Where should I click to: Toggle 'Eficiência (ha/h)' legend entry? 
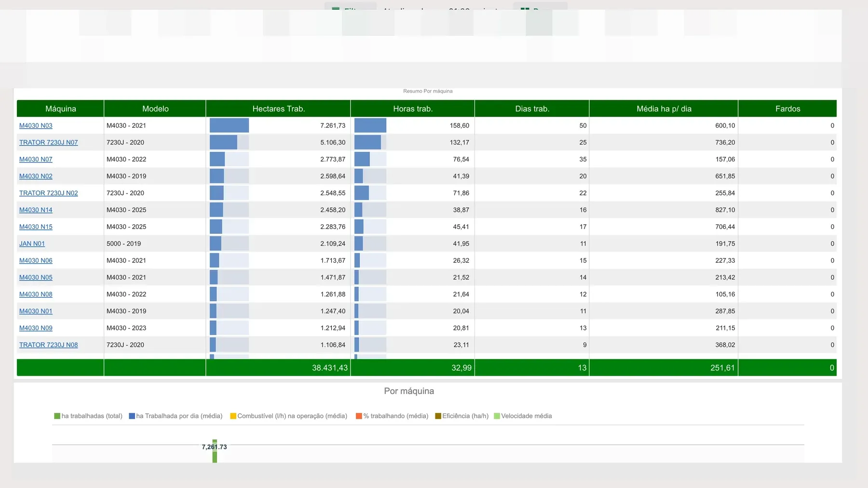tap(462, 416)
